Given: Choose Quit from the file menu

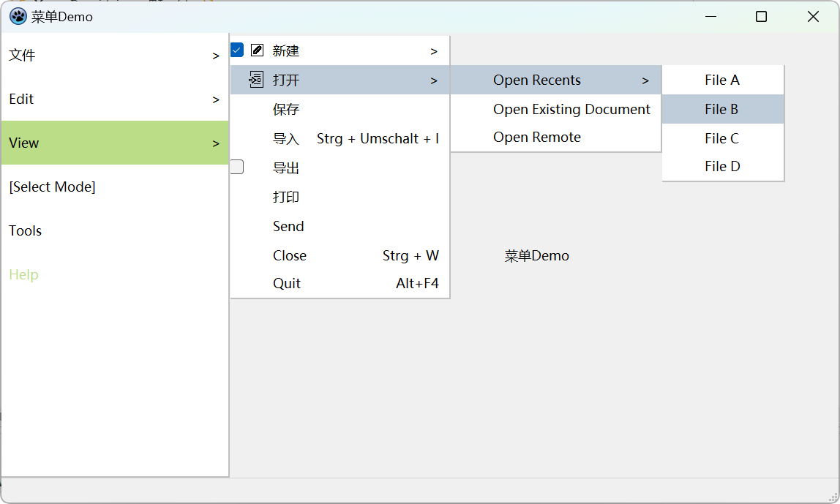Looking at the screenshot, I should coord(287,283).
